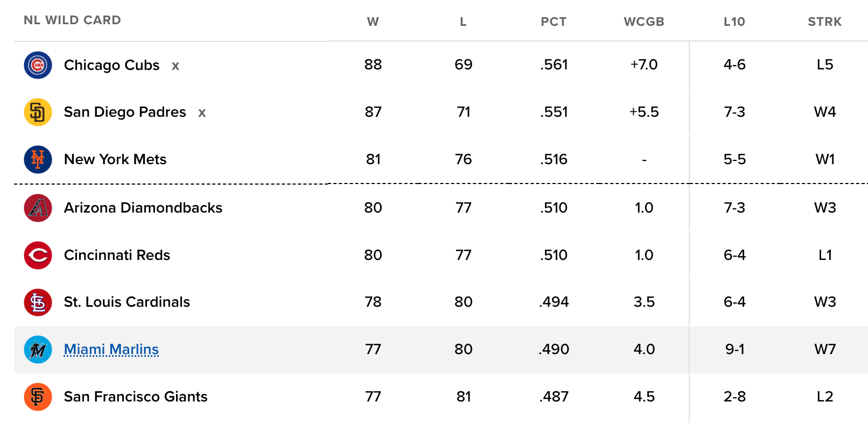This screenshot has width=868, height=423.
Task: Open the Chicago Cubs team name
Action: pos(111,65)
